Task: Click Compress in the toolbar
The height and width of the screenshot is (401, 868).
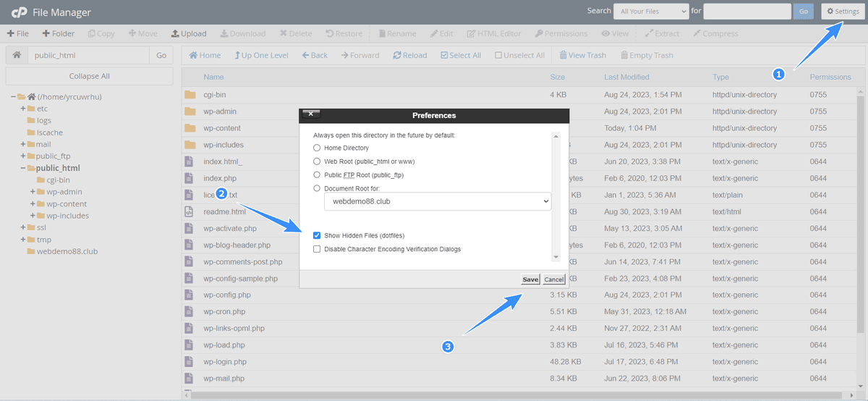Action: point(715,33)
